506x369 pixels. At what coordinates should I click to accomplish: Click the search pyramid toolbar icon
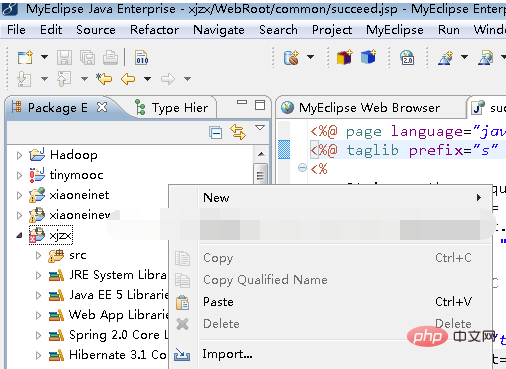pyautogui.click(x=486, y=58)
